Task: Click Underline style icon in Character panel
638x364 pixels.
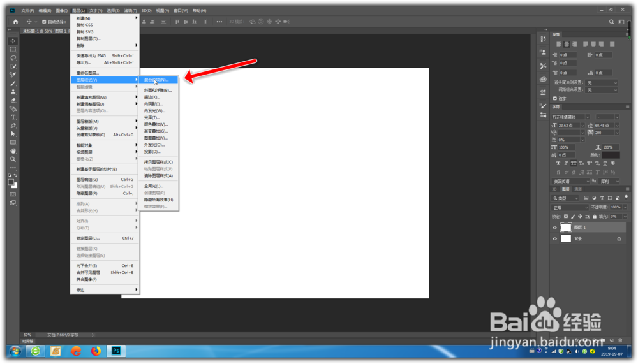Action: [605, 163]
